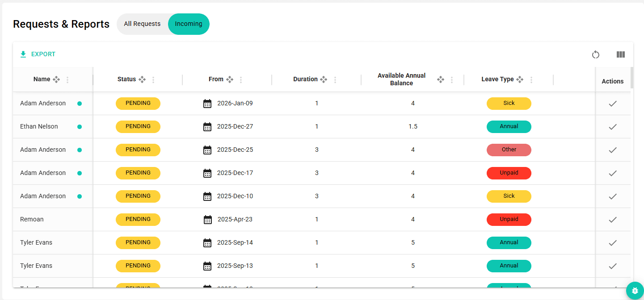Refresh the requests table data
Viewport: 644px width, 300px height.
coord(596,54)
